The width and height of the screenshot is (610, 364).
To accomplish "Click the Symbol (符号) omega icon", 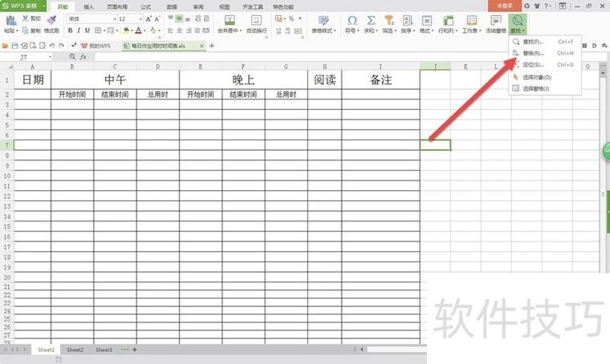I will pyautogui.click(x=352, y=20).
